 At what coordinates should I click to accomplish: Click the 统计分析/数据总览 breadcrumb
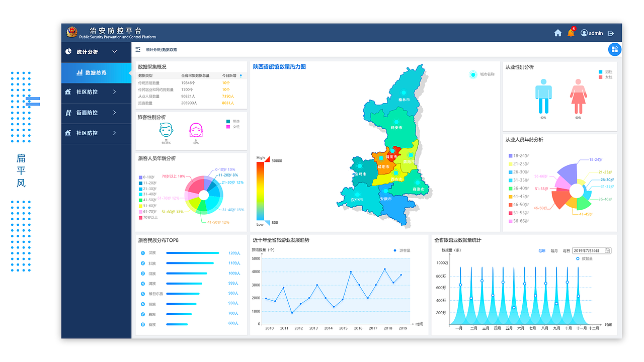click(162, 50)
